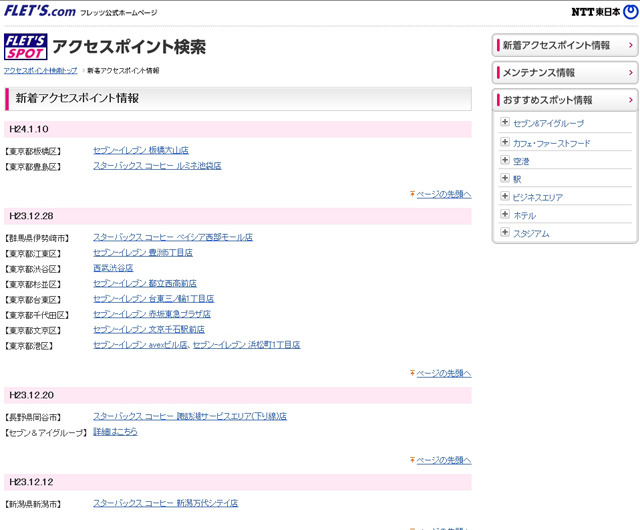This screenshot has height=530, width=640.
Task: Click 【群馬県伊勢崎市】 area label
Action: pyautogui.click(x=37, y=238)
